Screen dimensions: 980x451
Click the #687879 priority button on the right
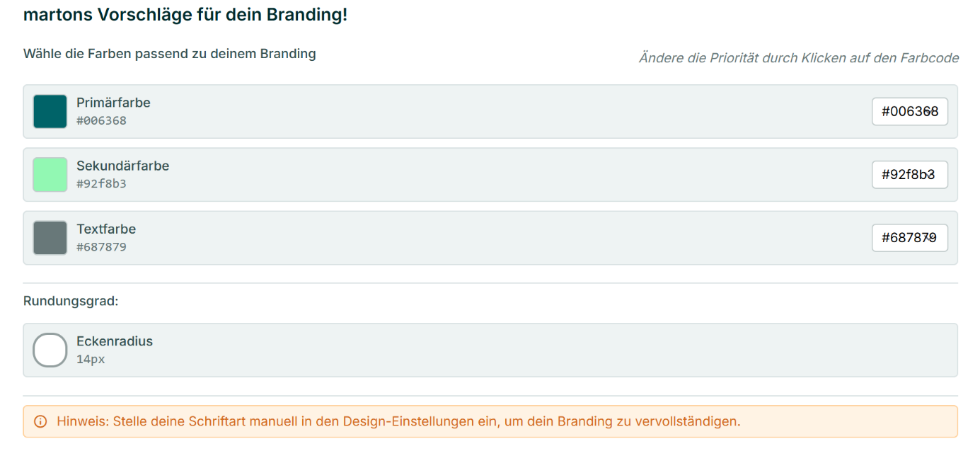click(x=909, y=238)
